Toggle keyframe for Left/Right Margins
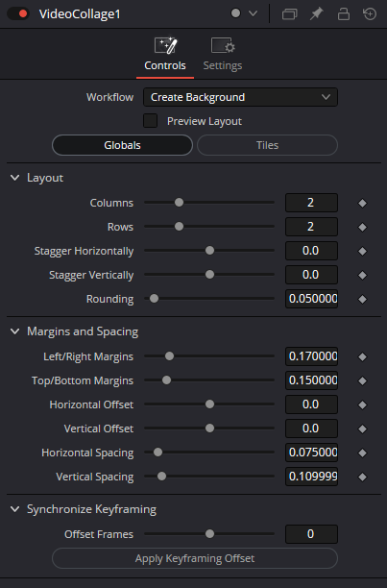The image size is (387, 588). [362, 356]
